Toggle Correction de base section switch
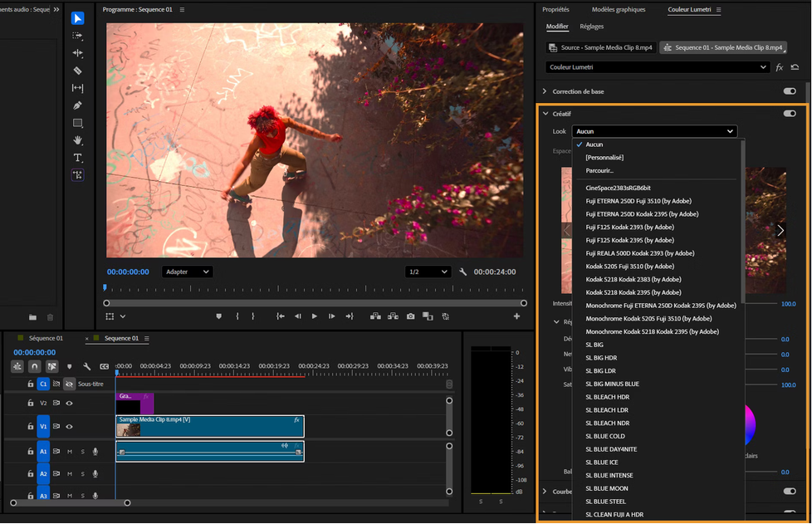Screen dimensions: 812x524 tap(790, 91)
